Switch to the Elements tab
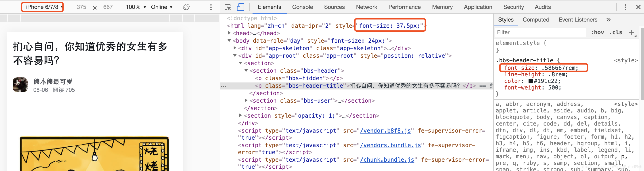 (269, 7)
